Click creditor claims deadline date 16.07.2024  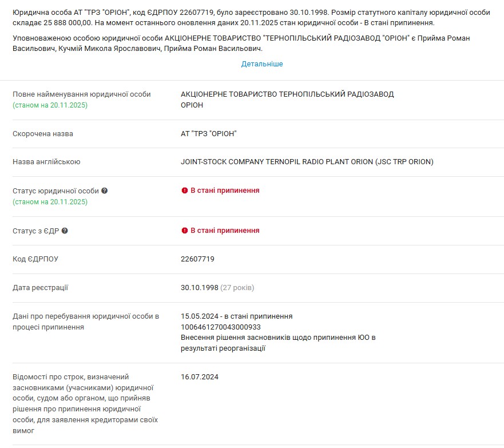[x=200, y=377]
